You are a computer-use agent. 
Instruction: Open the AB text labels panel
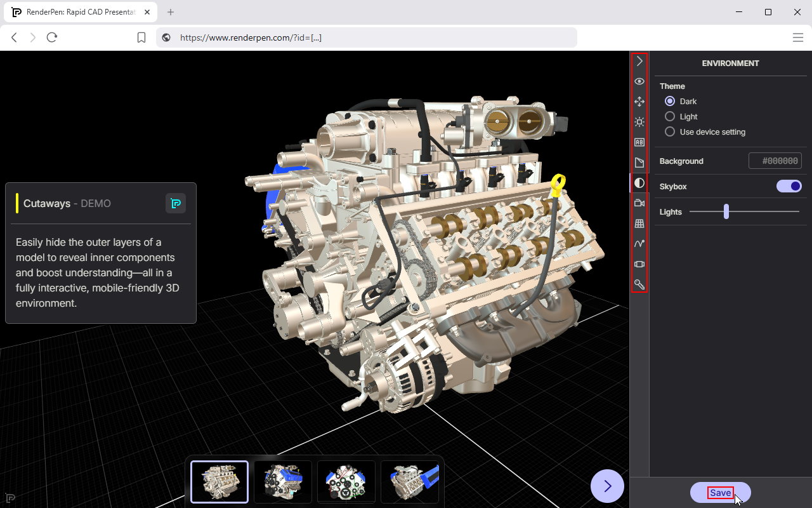point(639,142)
